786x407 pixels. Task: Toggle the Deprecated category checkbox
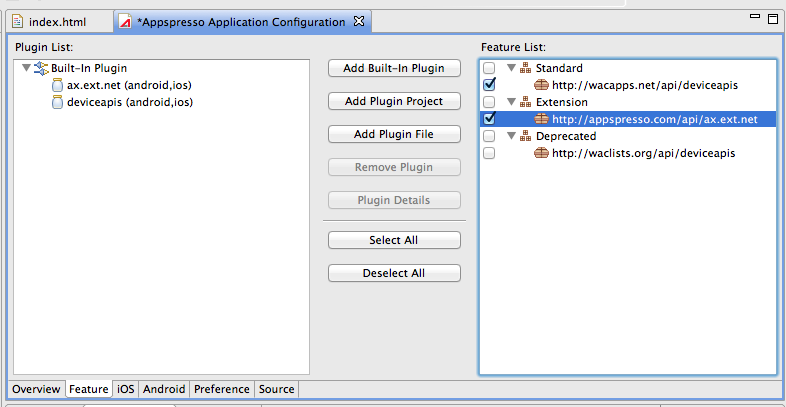click(489, 136)
